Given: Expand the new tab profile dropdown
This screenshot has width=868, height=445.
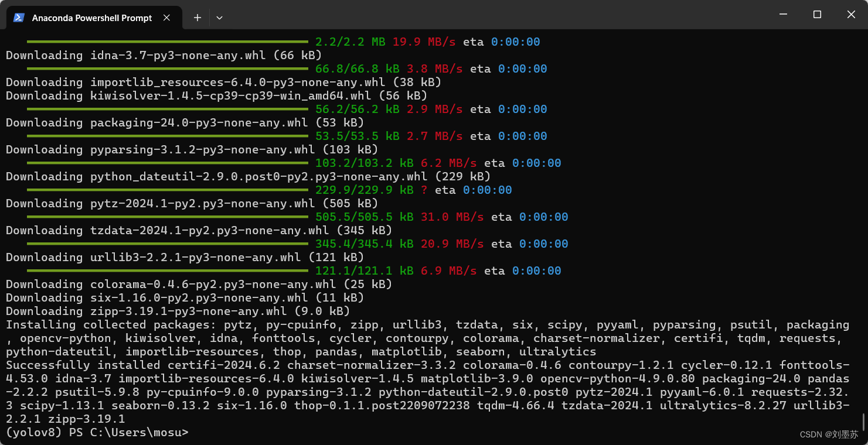Looking at the screenshot, I should coord(219,18).
